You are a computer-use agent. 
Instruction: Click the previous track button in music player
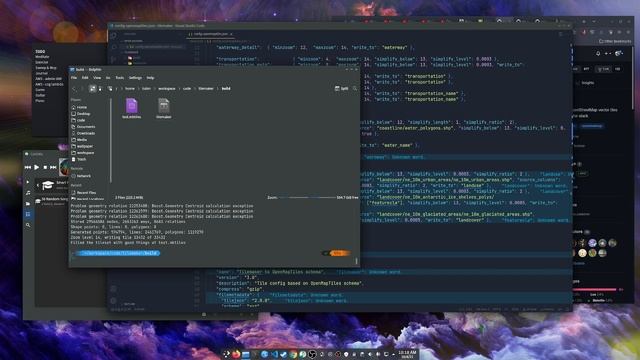coord(28,167)
